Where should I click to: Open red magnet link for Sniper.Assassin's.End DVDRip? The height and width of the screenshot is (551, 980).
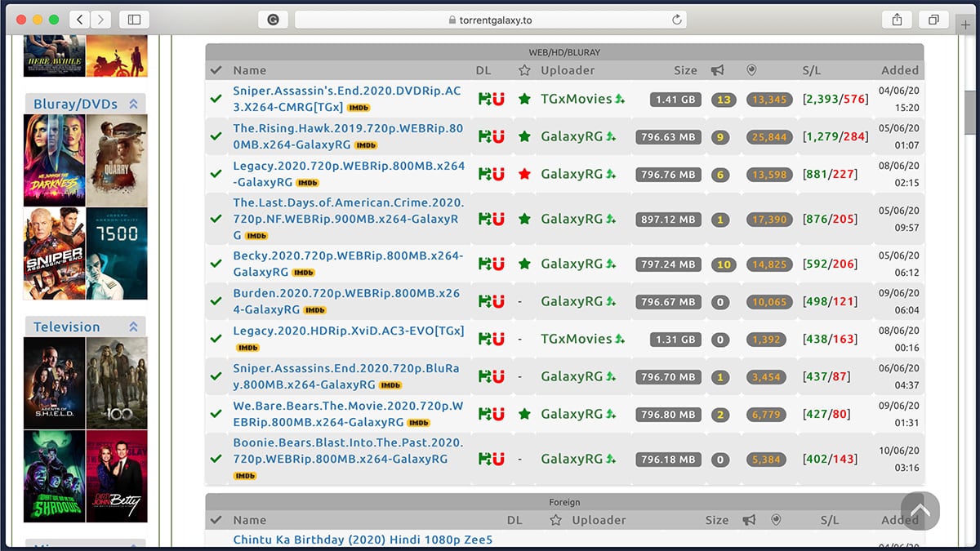pos(498,99)
